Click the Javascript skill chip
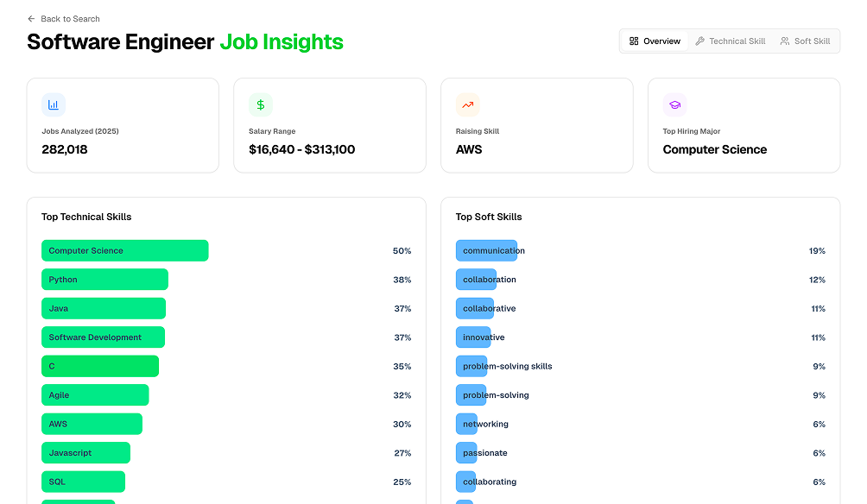This screenshot has height=504, width=867. [x=85, y=452]
